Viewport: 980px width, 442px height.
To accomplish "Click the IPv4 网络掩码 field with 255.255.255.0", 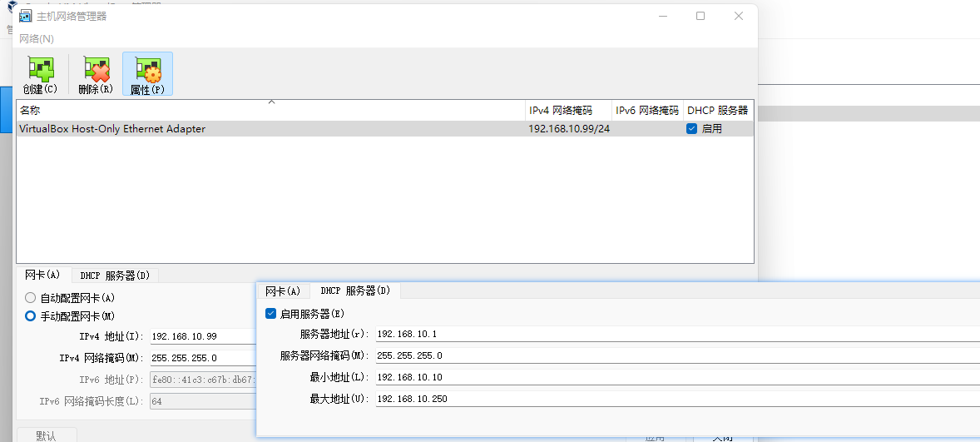I will pos(203,358).
